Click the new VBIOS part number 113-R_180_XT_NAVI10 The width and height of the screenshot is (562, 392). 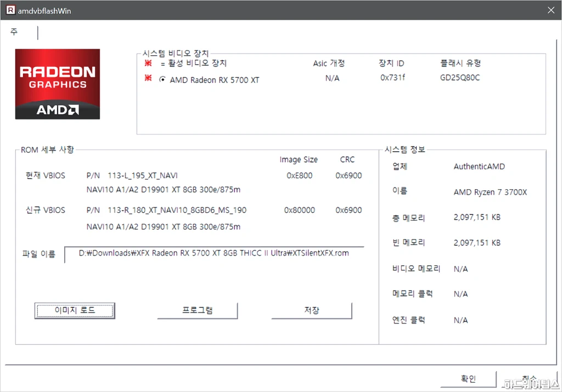pos(177,210)
